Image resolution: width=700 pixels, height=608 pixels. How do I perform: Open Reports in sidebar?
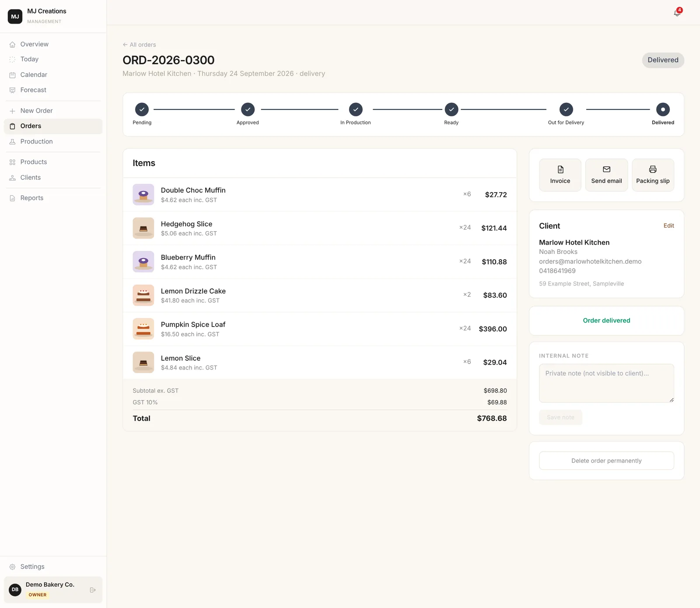click(x=53, y=198)
